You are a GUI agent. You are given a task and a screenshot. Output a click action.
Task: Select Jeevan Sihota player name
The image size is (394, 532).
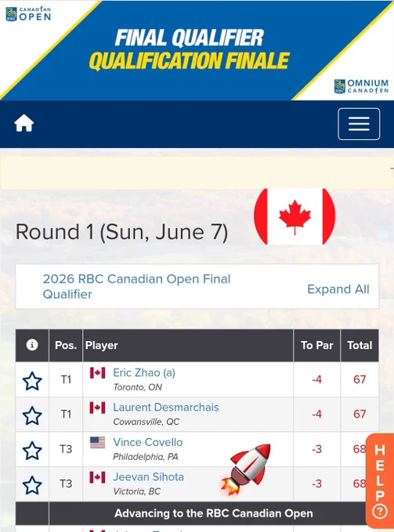[148, 476]
